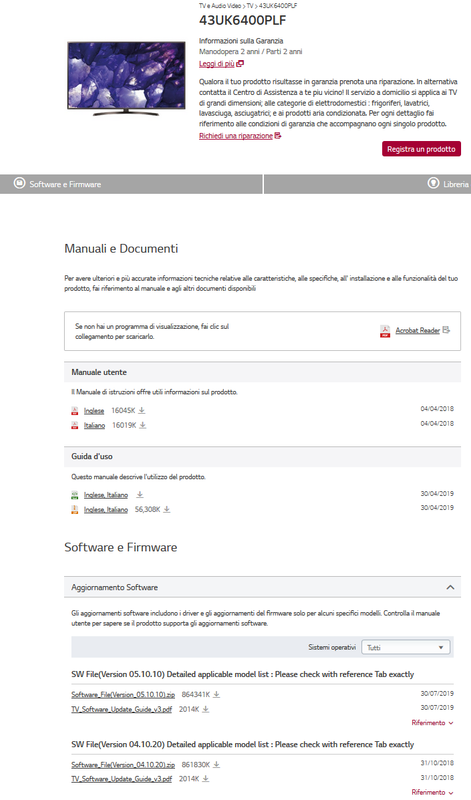
Task: Switch to the Libreria tab
Action: pos(367,184)
